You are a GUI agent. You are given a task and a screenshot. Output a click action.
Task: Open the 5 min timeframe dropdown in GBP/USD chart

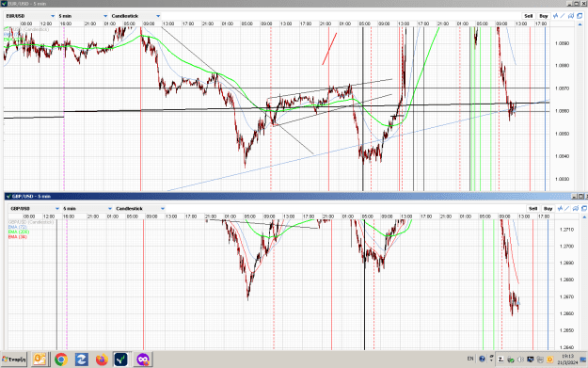[87, 209]
